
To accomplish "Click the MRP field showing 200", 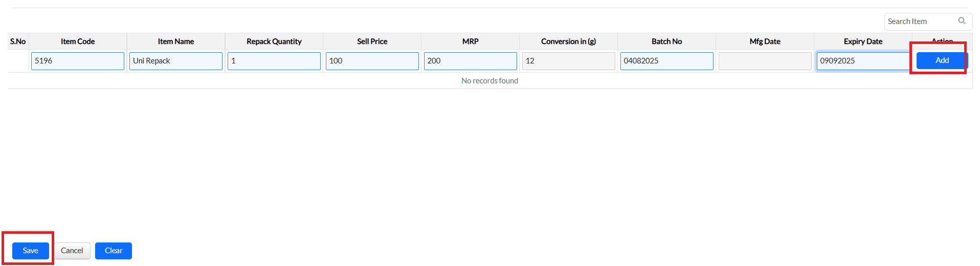I will 471,61.
